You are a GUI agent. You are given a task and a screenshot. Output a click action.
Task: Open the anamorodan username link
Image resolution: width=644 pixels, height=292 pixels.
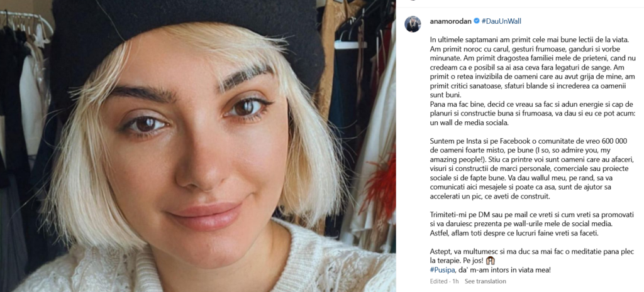450,21
